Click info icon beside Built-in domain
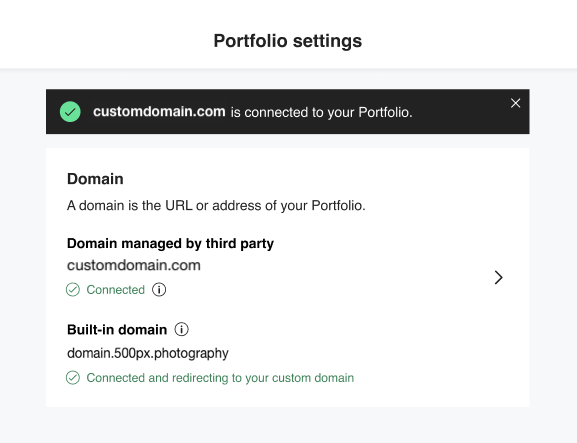This screenshot has height=443, width=577. pos(181,329)
